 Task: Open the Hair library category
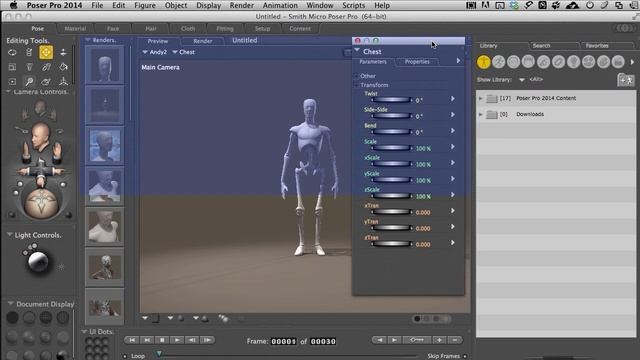[x=528, y=62]
